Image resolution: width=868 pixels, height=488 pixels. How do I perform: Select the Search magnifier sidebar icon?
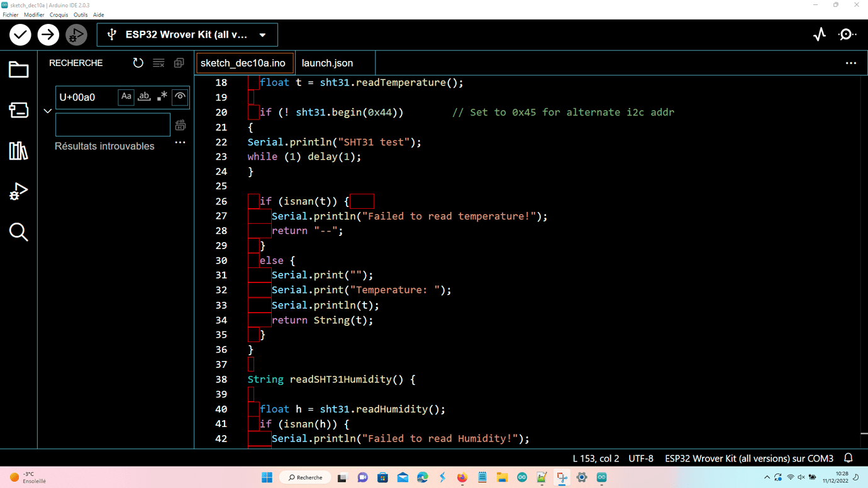pyautogui.click(x=18, y=232)
